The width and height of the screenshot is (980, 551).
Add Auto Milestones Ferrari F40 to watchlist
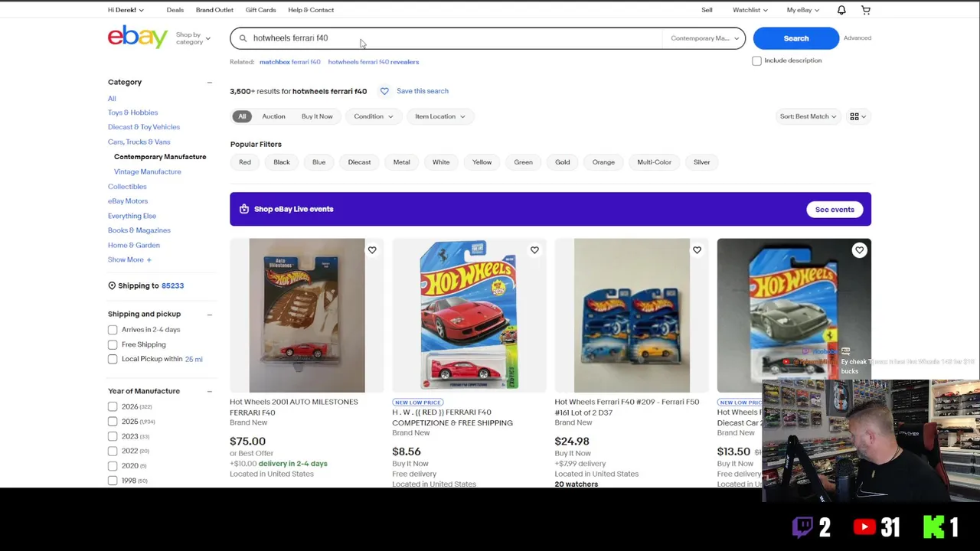(x=372, y=250)
